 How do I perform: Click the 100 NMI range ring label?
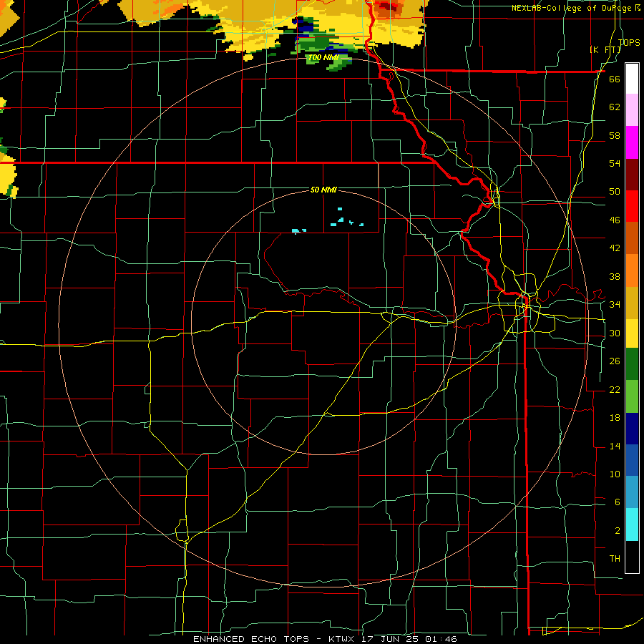pyautogui.click(x=323, y=57)
